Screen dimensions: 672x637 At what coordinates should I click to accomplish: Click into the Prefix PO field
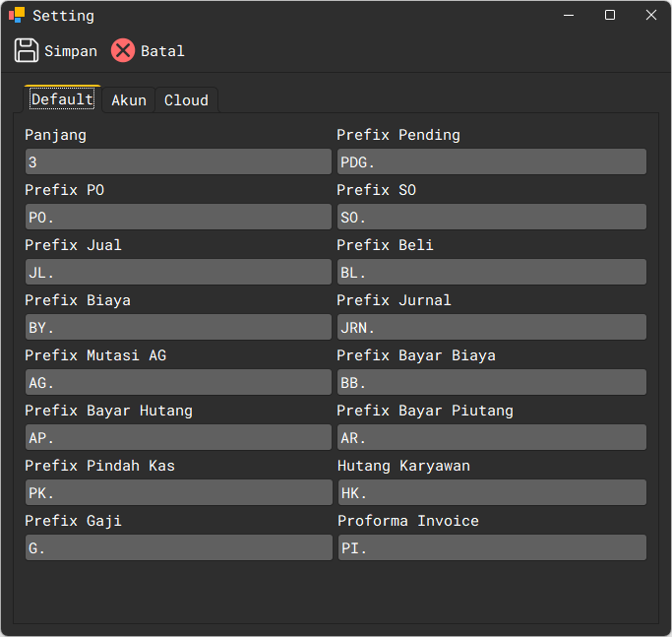[x=178, y=218]
